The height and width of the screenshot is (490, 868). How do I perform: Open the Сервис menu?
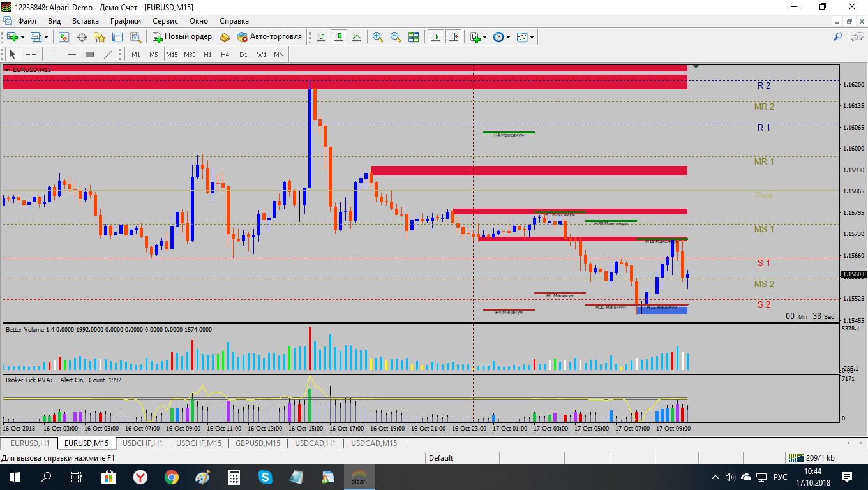[165, 20]
